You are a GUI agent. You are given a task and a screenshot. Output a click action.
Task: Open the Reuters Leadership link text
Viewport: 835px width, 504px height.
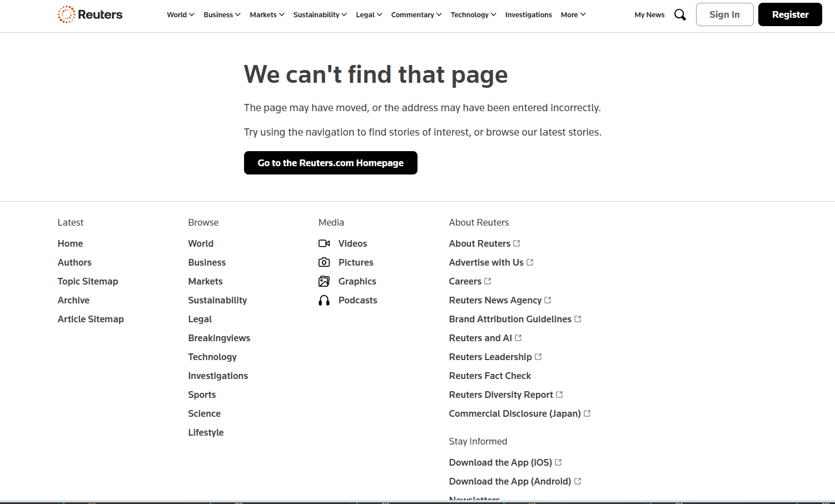pyautogui.click(x=490, y=357)
